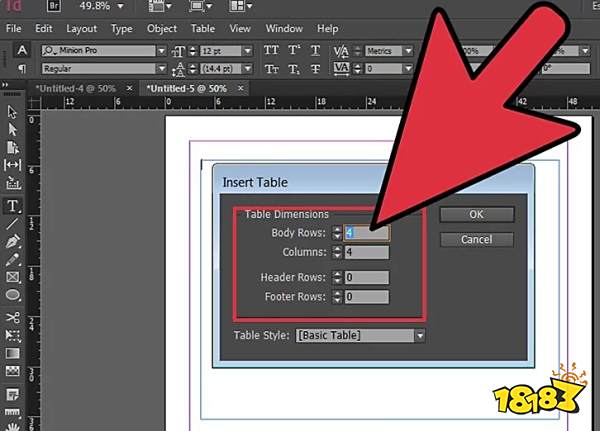Viewport: 600px width, 431px height.
Task: Select the Gap tool
Action: click(x=13, y=164)
